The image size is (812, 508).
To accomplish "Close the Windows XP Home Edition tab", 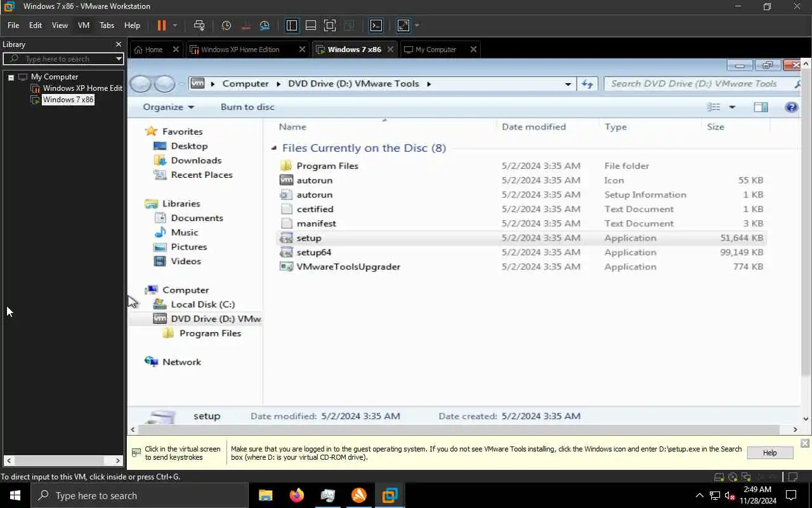I will pyautogui.click(x=302, y=50).
